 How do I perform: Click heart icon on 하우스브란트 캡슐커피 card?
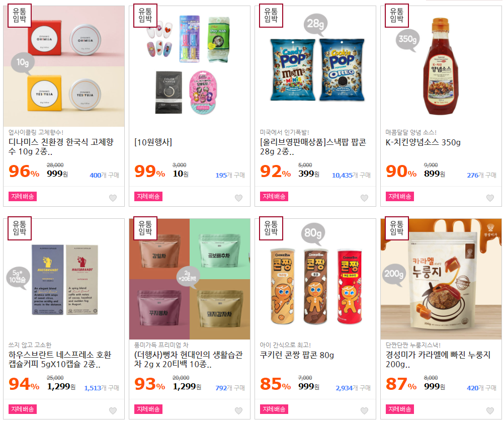(113, 411)
